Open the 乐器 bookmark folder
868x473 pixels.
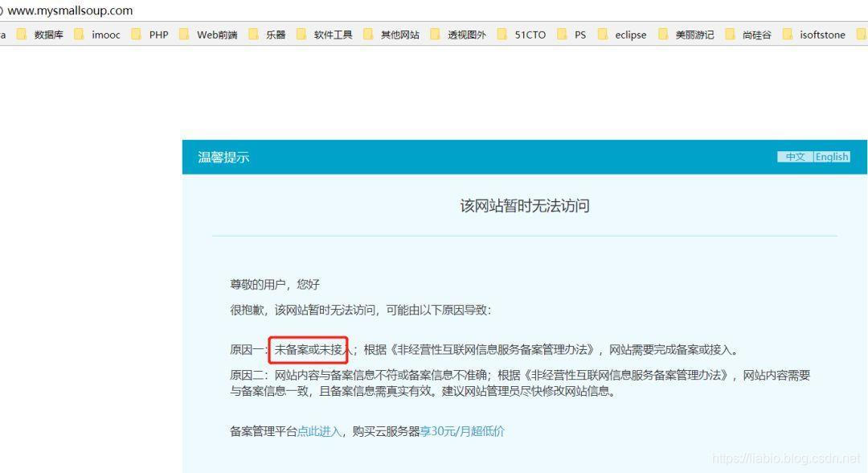point(267,35)
